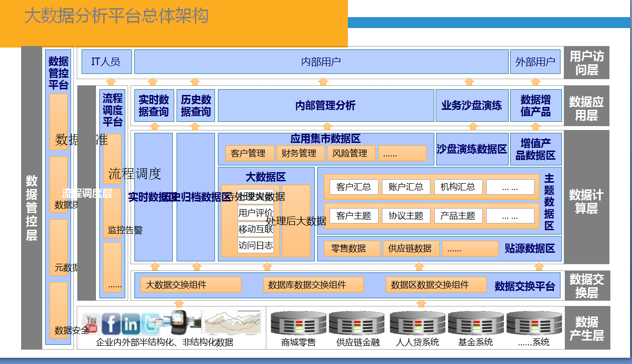Select the 历史数据查询 block

[196, 106]
